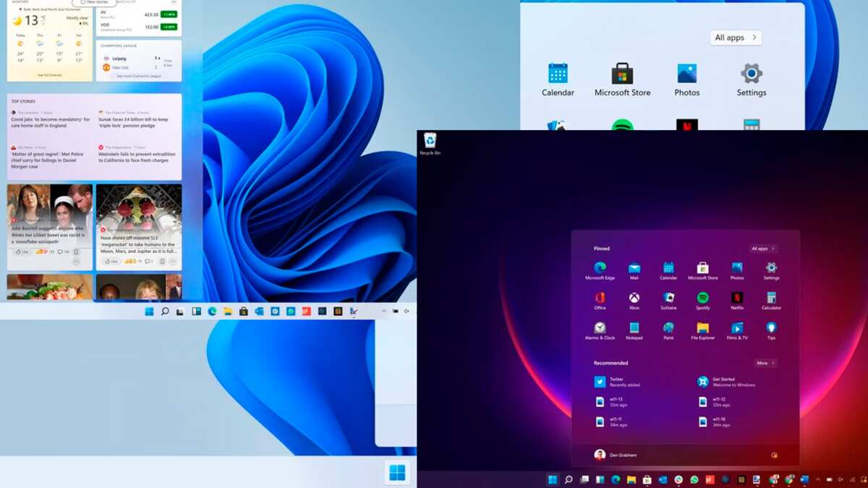Open Alarms & Clock
The width and height of the screenshot is (868, 488).
[600, 328]
